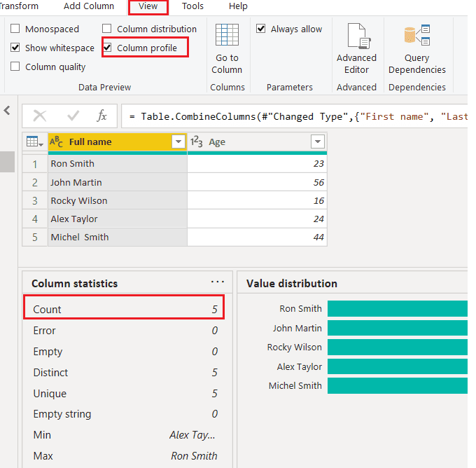Open Age column filter dropdown
476x468 pixels.
tap(318, 142)
